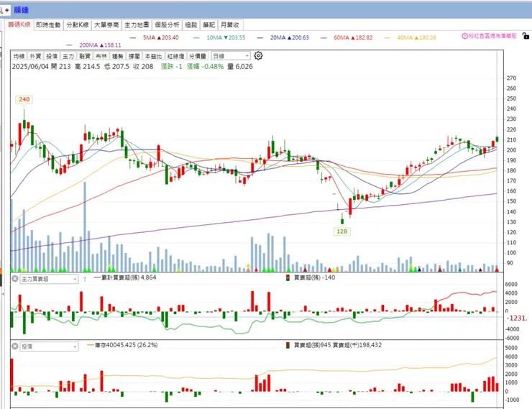
Task: Close the 主力買賣超 indicator panel
Action: pos(15,279)
